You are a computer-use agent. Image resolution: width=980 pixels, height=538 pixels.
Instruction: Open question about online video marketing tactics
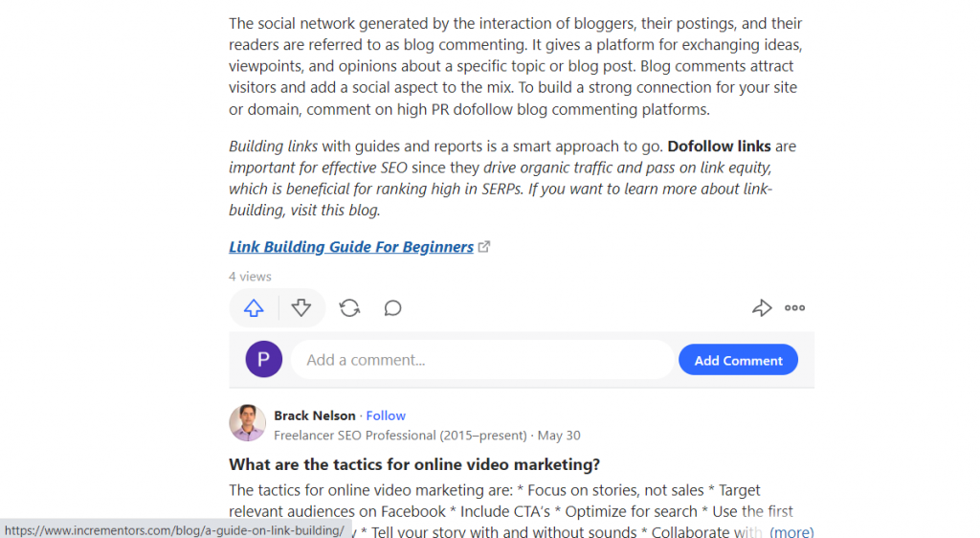pos(414,464)
